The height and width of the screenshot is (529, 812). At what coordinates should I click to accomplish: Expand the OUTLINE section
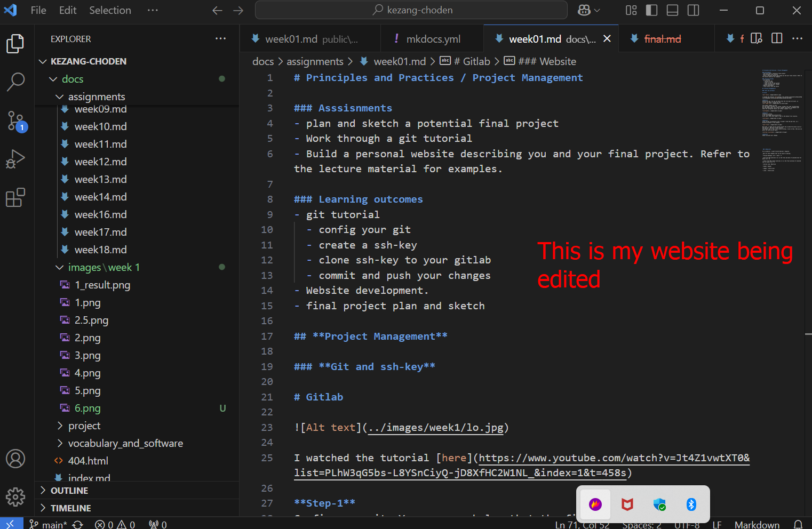click(x=138, y=491)
